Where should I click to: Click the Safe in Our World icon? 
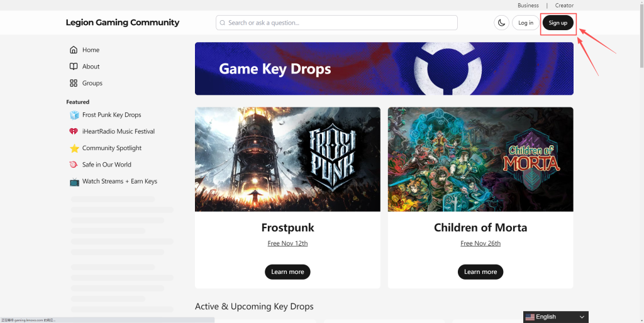[x=74, y=165]
